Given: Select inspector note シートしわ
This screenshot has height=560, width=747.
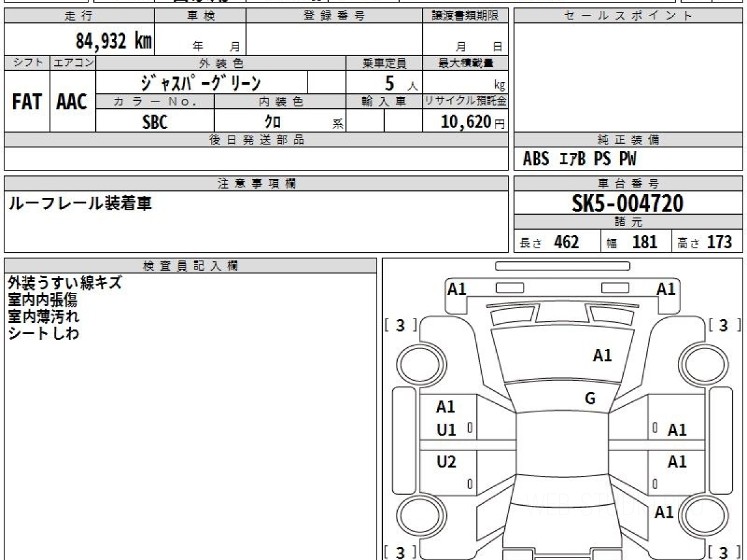Looking at the screenshot, I should pyautogui.click(x=44, y=333).
